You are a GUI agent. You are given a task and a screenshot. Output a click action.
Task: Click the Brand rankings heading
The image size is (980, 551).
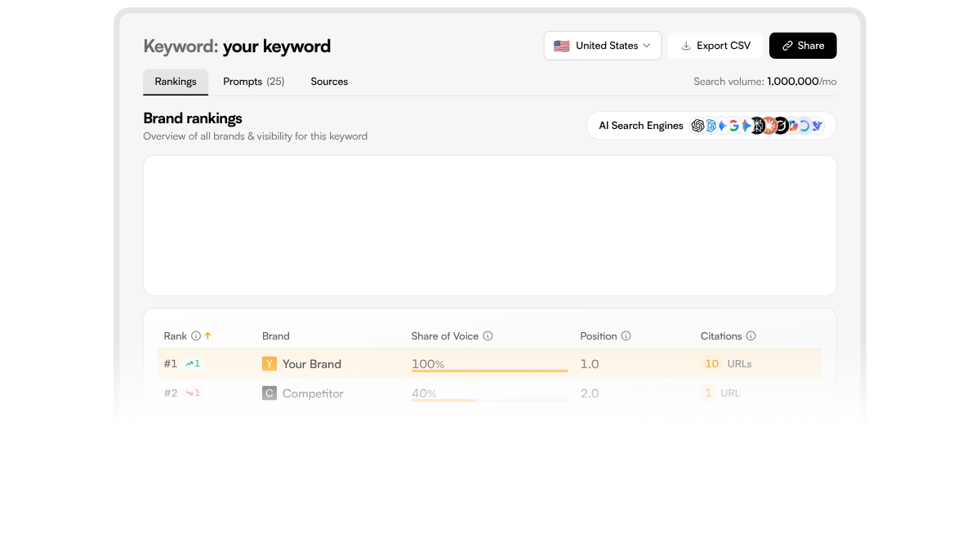(193, 118)
